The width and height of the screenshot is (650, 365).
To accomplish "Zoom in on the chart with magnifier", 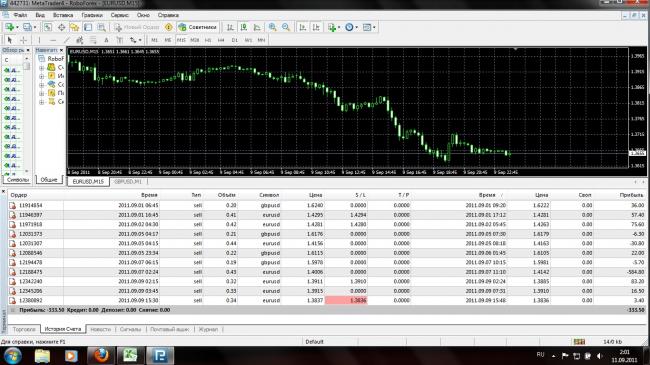I will point(272,27).
